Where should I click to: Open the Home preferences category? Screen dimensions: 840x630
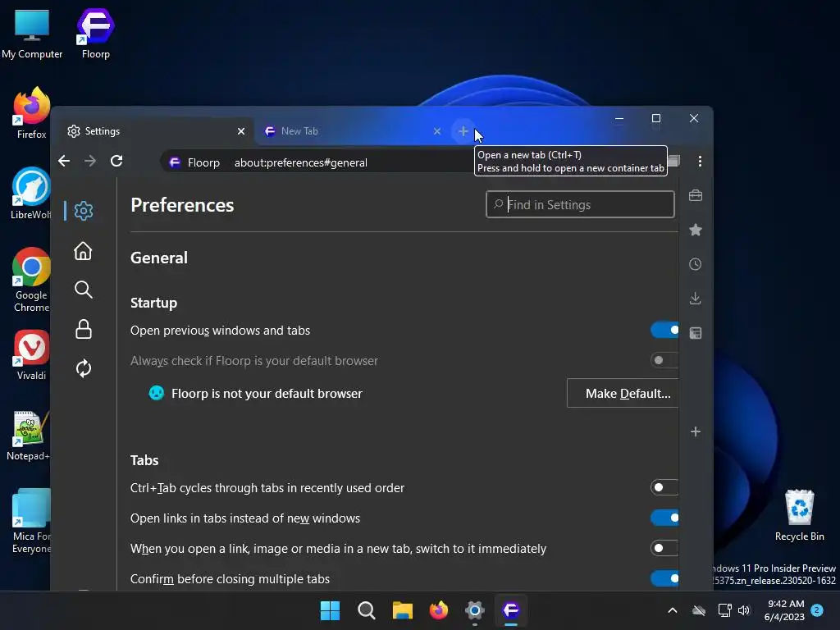(83, 251)
